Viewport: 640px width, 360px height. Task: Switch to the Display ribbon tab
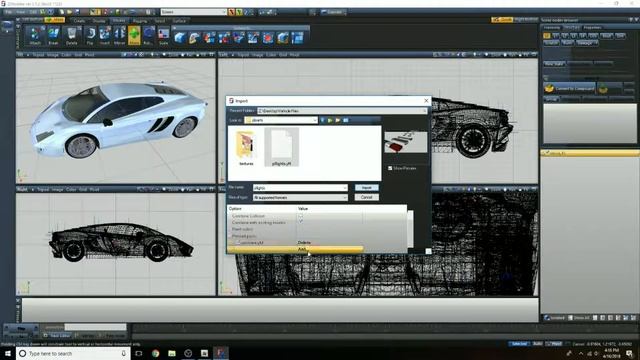tap(99, 20)
